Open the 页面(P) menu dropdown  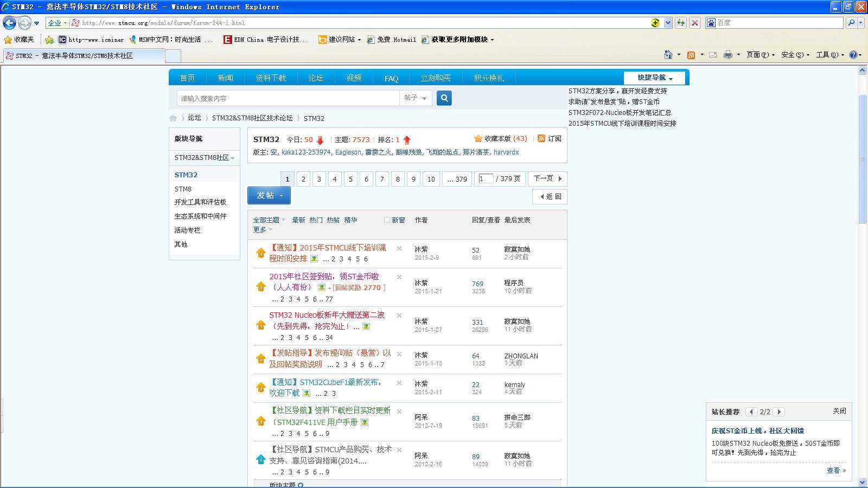point(761,55)
